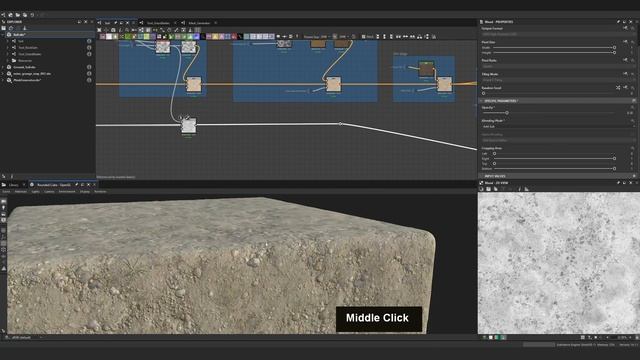The image size is (640, 360).
Task: Click the zoom percentage field in 2D View footer
Action: click(622, 338)
